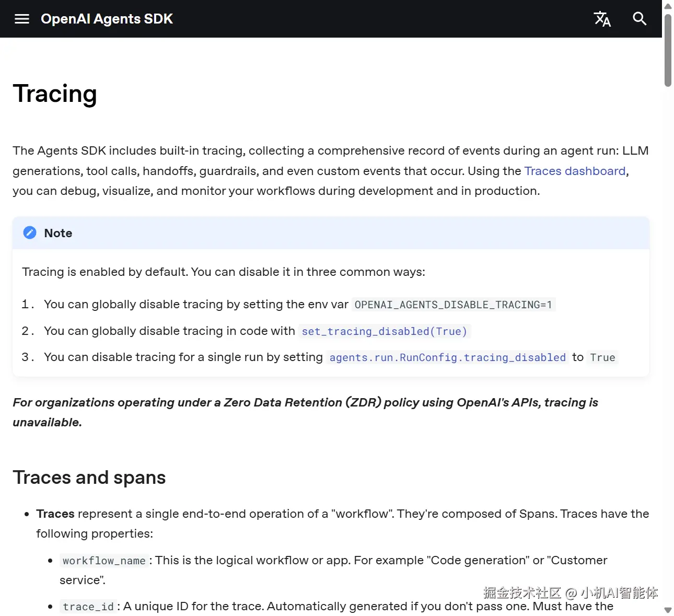Open the hamburger navigation menu
674x616 pixels.
(22, 19)
